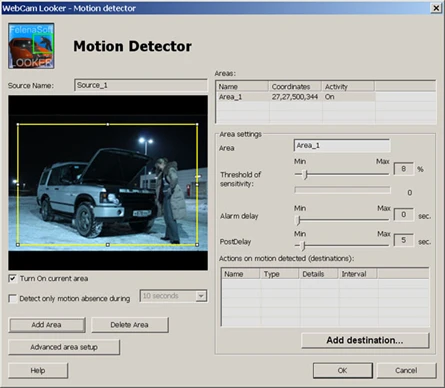The height and width of the screenshot is (388, 445).
Task: Click the Area name field in Area settings
Action: (342, 146)
